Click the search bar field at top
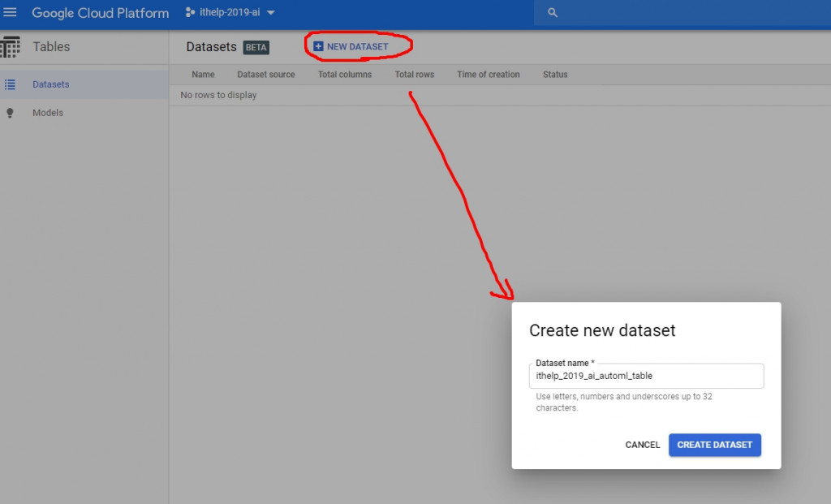 pyautogui.click(x=682, y=12)
